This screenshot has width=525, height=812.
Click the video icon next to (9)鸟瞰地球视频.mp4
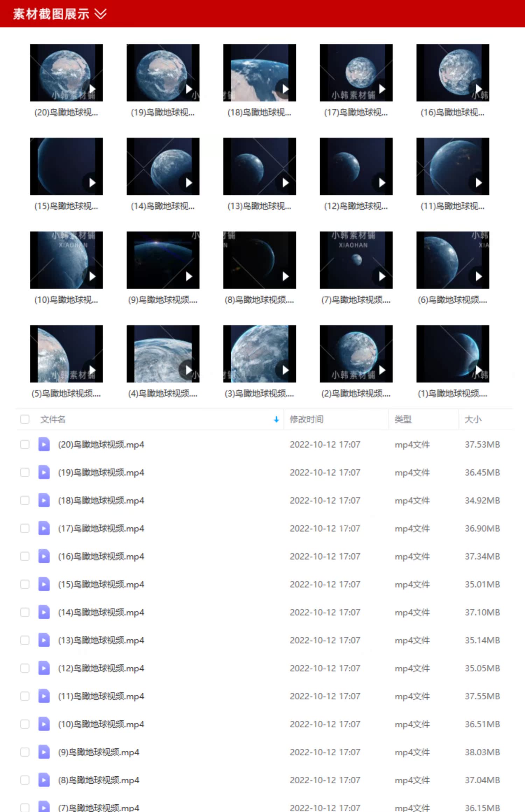44,752
